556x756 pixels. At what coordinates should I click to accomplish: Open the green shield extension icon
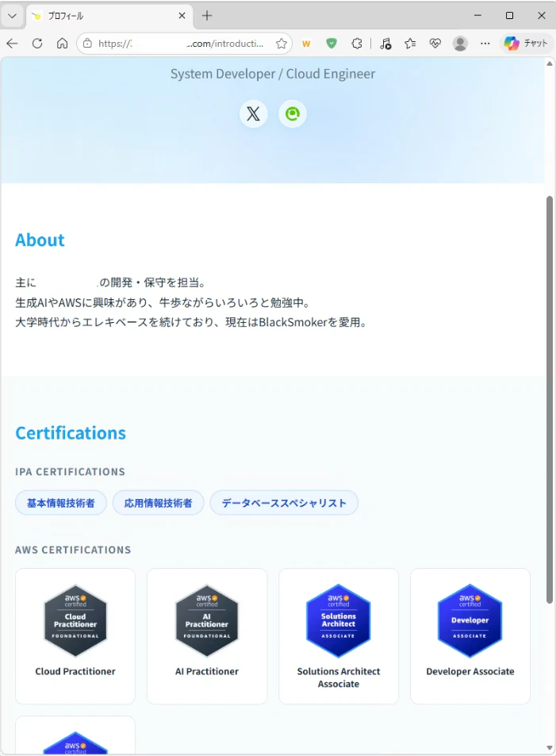pyautogui.click(x=332, y=44)
